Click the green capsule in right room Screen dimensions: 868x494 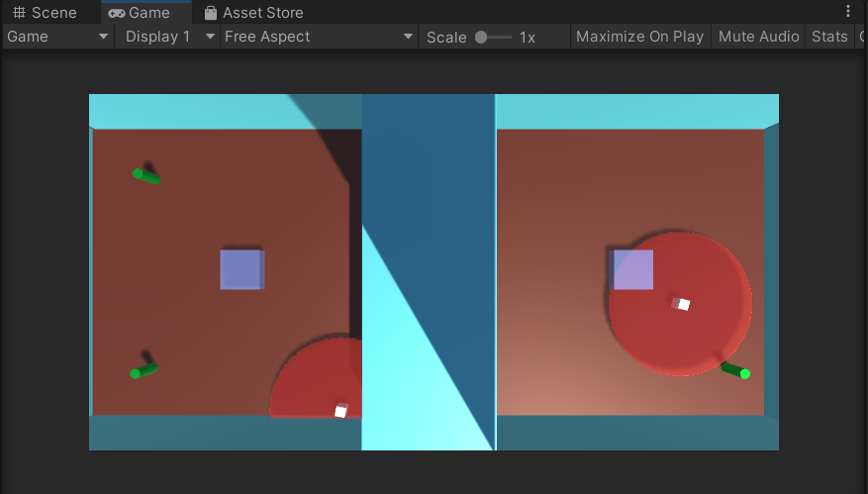pos(735,371)
